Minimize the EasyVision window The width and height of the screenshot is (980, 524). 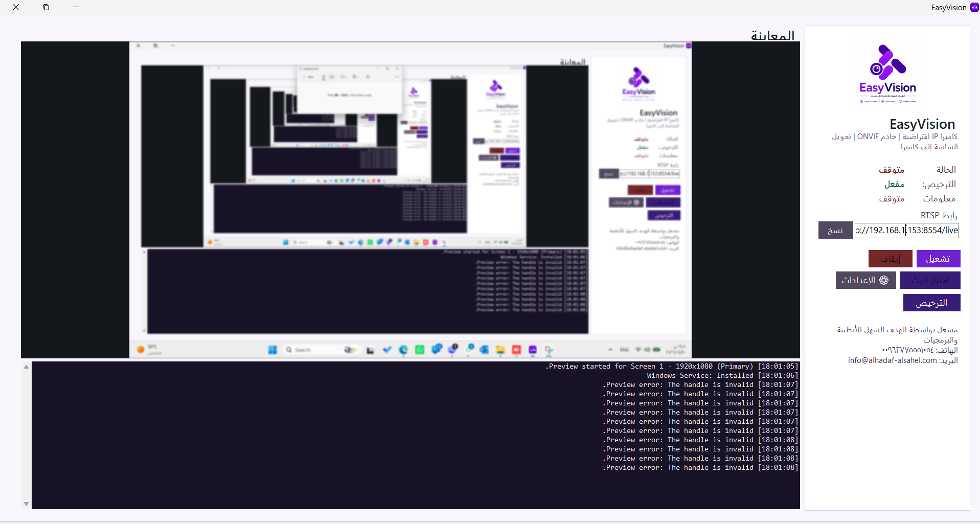pos(76,7)
